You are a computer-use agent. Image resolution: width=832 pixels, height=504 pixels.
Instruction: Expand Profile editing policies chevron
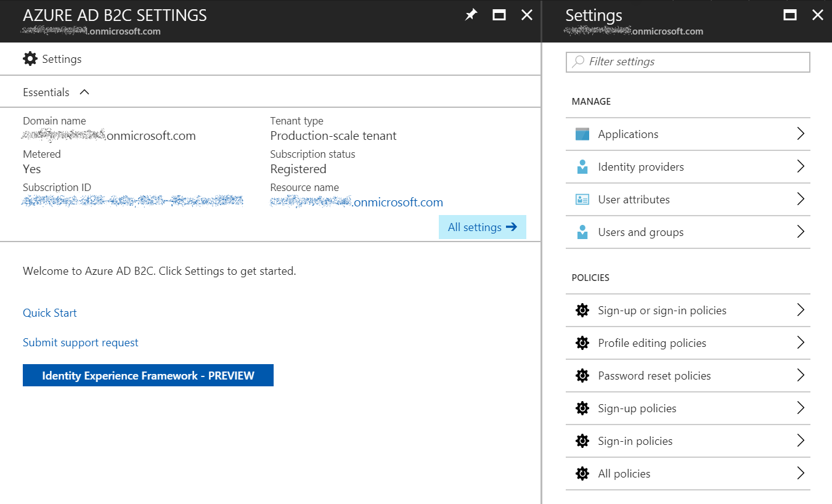pos(801,343)
